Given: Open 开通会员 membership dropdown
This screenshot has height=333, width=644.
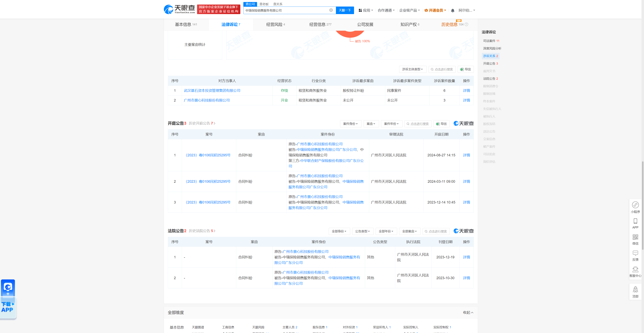Looking at the screenshot, I should [435, 11].
